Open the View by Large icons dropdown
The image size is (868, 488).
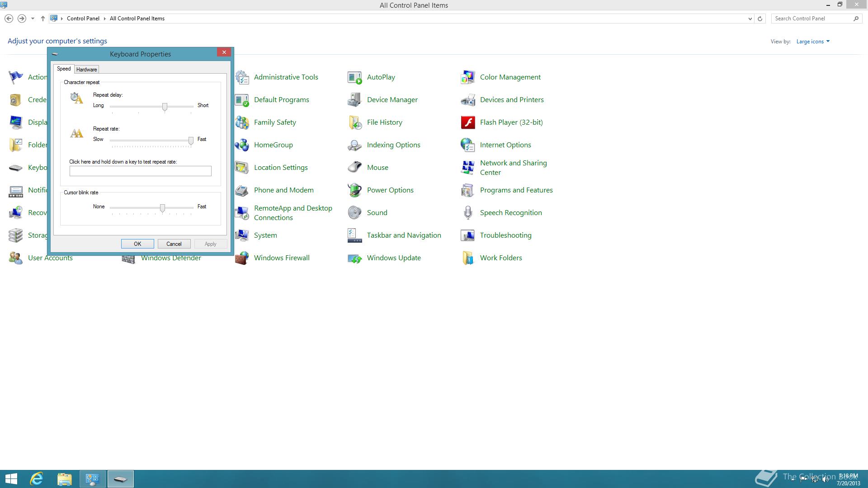click(x=813, y=42)
